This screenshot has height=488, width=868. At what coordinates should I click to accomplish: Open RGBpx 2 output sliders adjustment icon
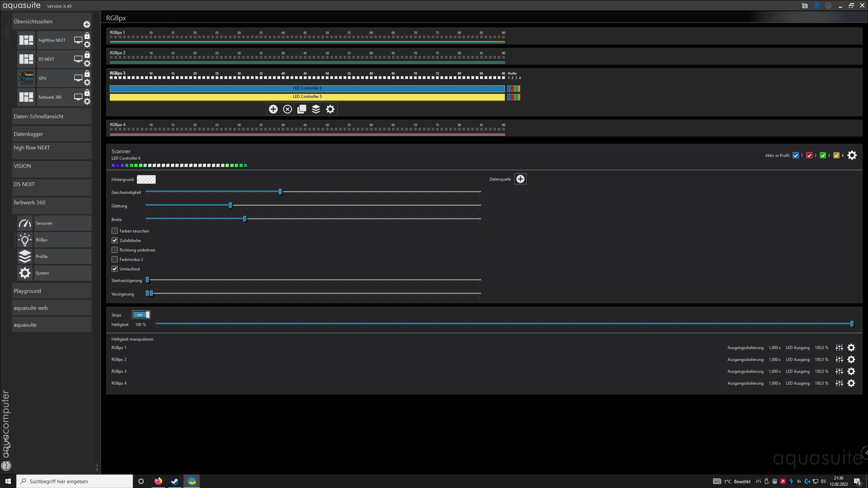click(839, 360)
